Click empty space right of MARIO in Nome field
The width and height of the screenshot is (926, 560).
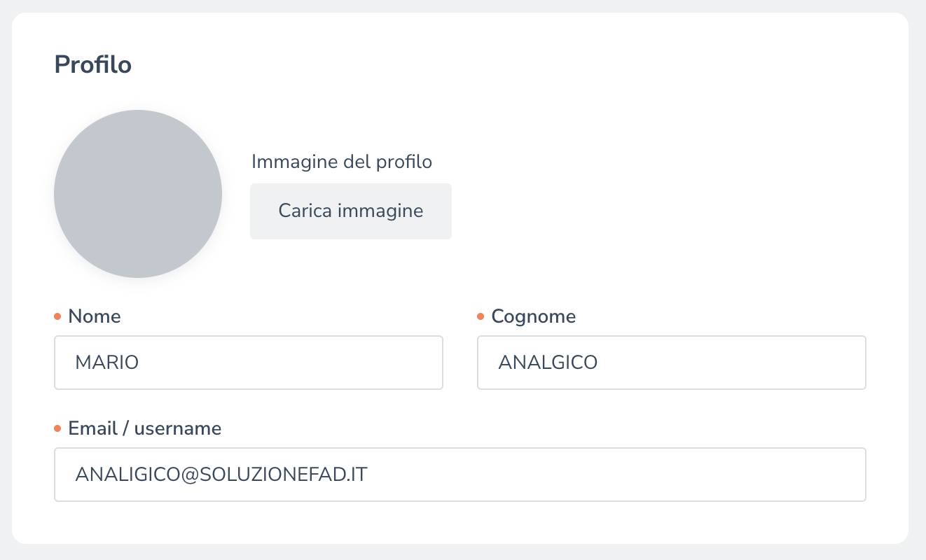click(315, 363)
